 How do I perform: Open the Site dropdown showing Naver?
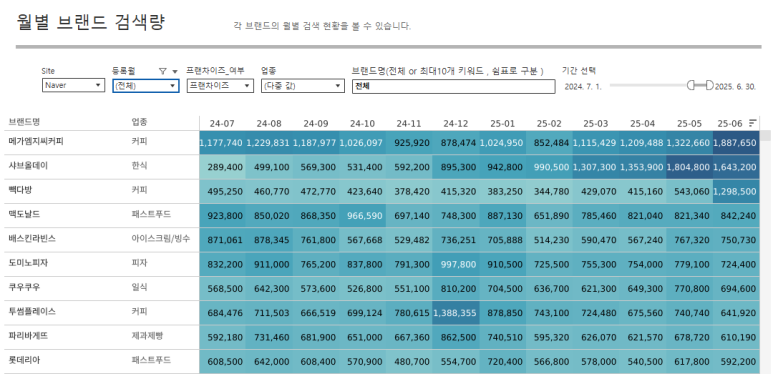[73, 85]
